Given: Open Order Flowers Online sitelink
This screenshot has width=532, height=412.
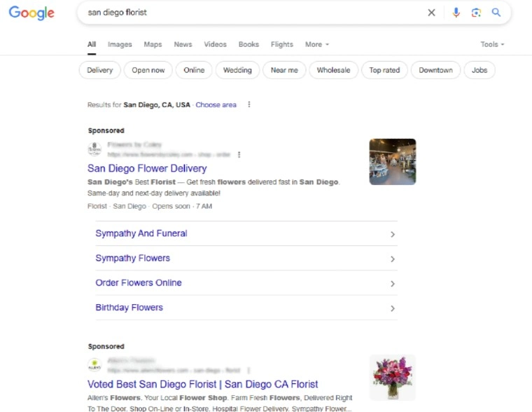Looking at the screenshot, I should [139, 282].
